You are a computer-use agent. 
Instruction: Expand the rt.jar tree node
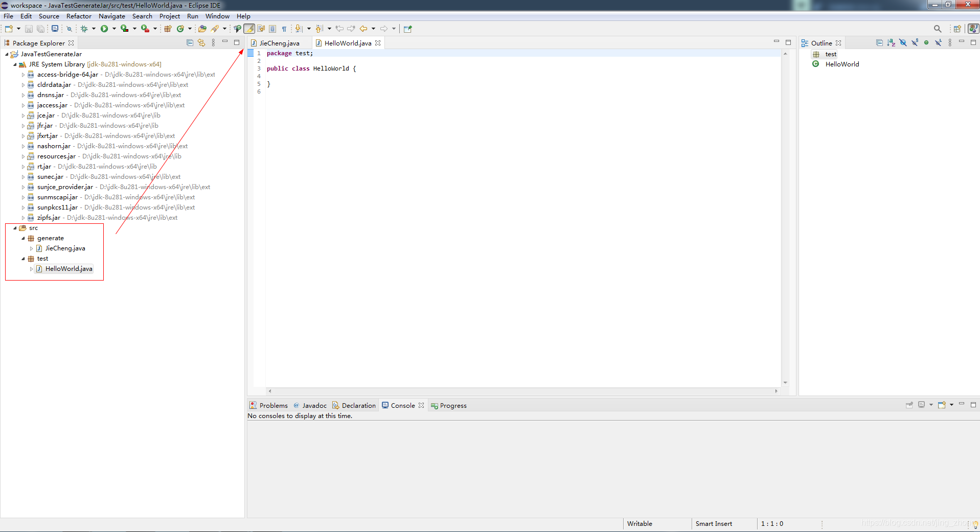pyautogui.click(x=23, y=167)
